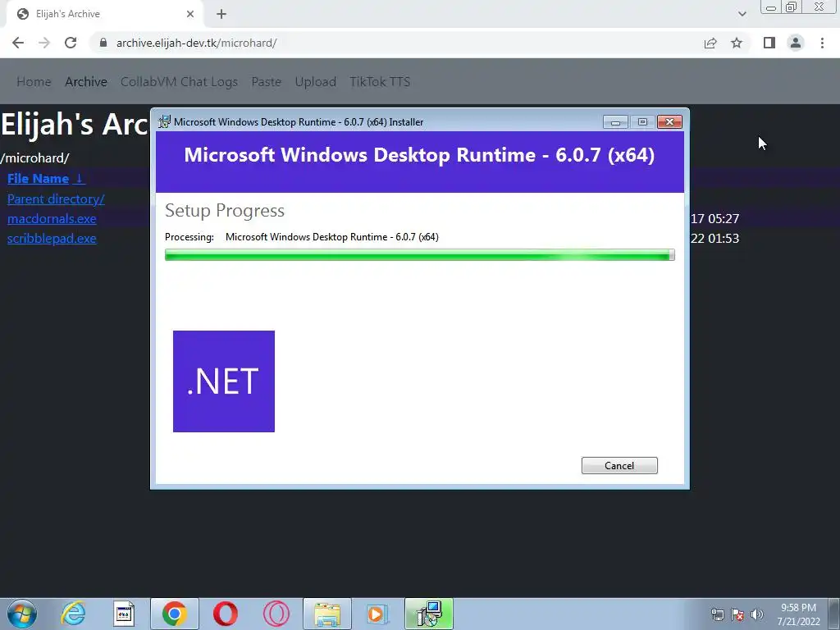
Task: Reload the current Chrome page
Action: click(71, 43)
